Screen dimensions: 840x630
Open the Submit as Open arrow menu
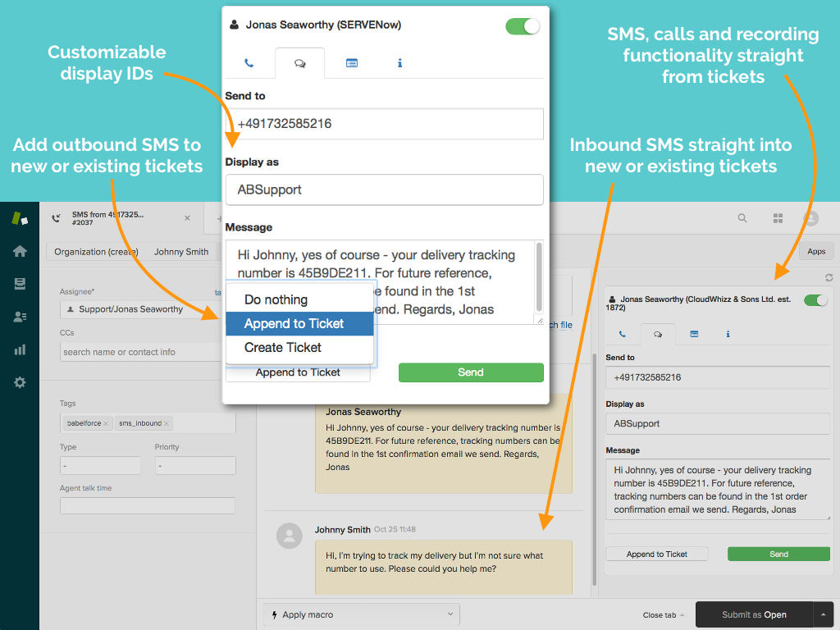click(x=824, y=614)
